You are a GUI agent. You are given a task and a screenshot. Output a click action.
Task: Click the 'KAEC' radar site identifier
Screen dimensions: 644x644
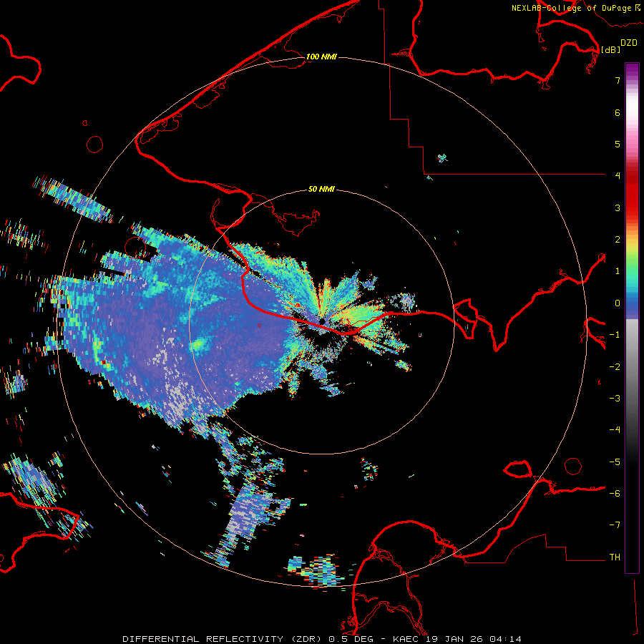pos(406,639)
